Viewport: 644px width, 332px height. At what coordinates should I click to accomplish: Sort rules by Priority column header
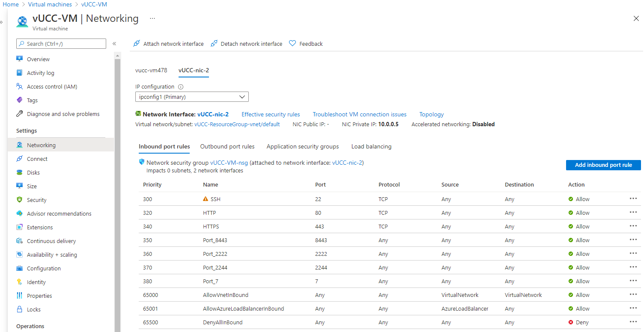coord(152,185)
